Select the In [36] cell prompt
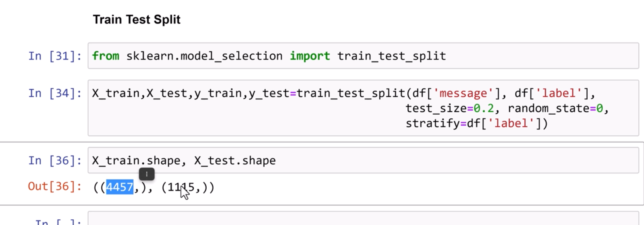The width and height of the screenshot is (644, 225). [55, 161]
